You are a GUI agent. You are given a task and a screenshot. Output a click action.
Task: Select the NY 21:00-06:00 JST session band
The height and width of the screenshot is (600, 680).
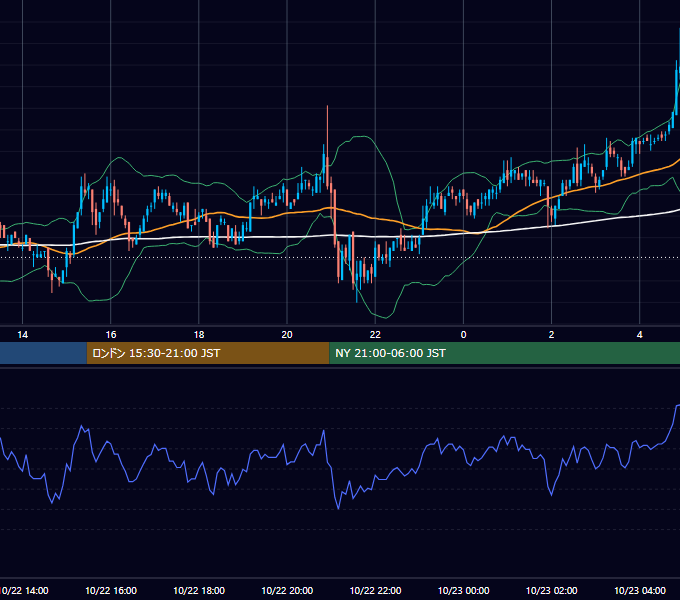pos(505,353)
